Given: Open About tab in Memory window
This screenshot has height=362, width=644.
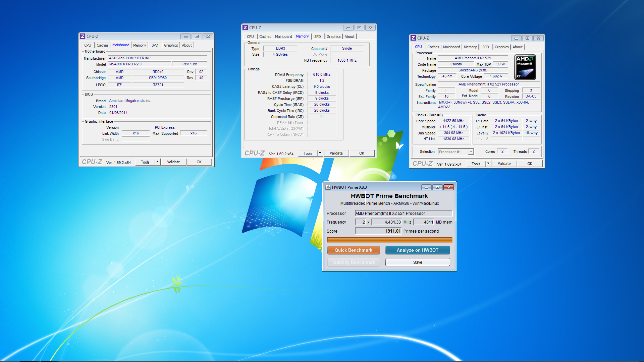Looking at the screenshot, I should click(350, 37).
